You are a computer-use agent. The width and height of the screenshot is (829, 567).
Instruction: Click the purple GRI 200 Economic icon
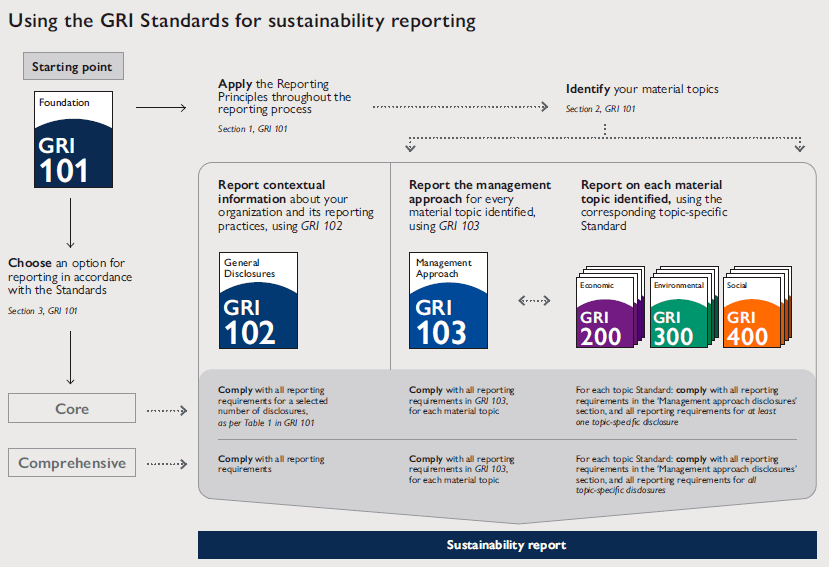pos(606,310)
